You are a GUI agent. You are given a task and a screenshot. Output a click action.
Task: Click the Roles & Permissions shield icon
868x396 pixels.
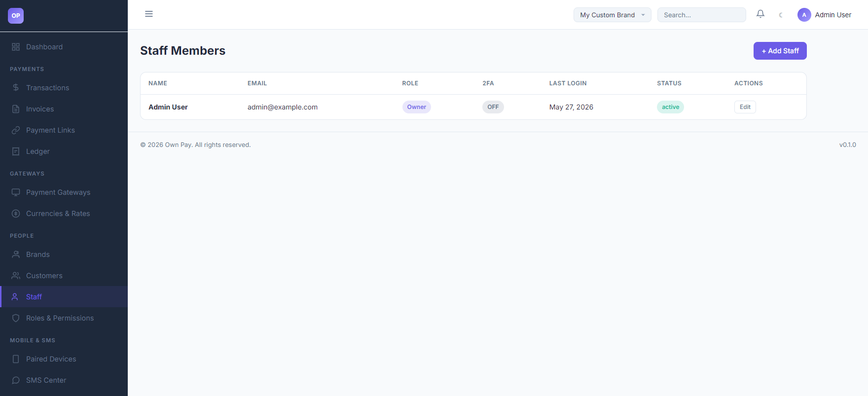coord(16,318)
